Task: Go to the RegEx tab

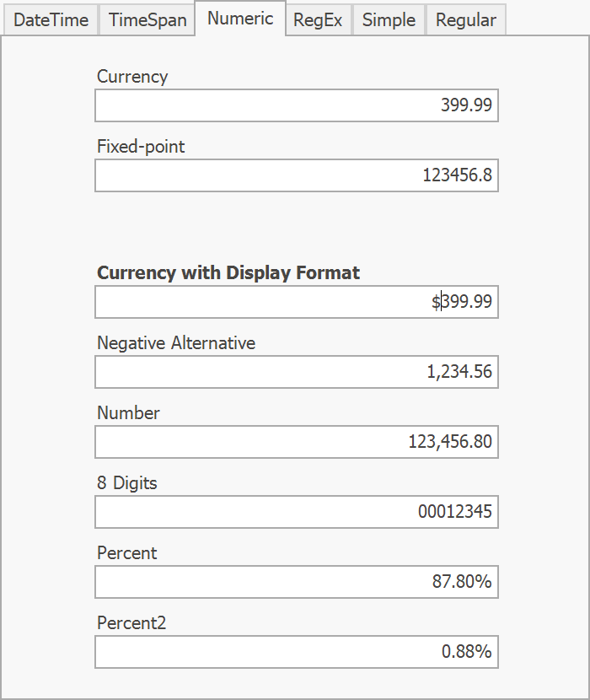Action: pyautogui.click(x=318, y=20)
